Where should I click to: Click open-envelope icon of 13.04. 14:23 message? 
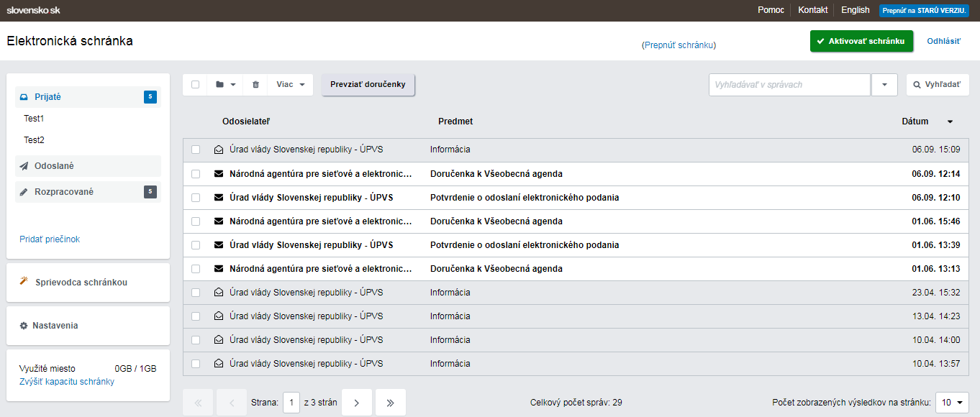point(219,316)
